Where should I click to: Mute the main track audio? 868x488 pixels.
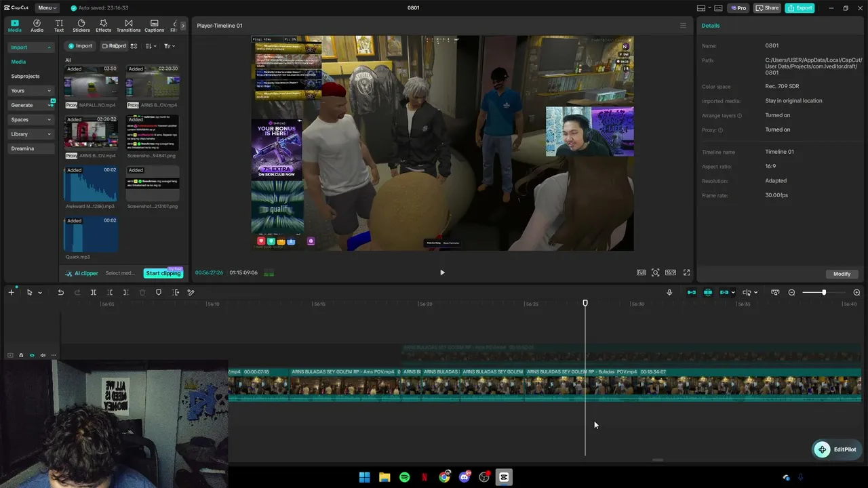click(x=43, y=355)
